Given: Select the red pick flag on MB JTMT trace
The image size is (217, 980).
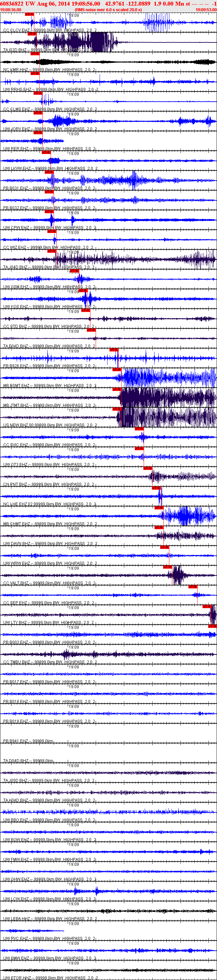Looking at the screenshot, I should 117,389.
